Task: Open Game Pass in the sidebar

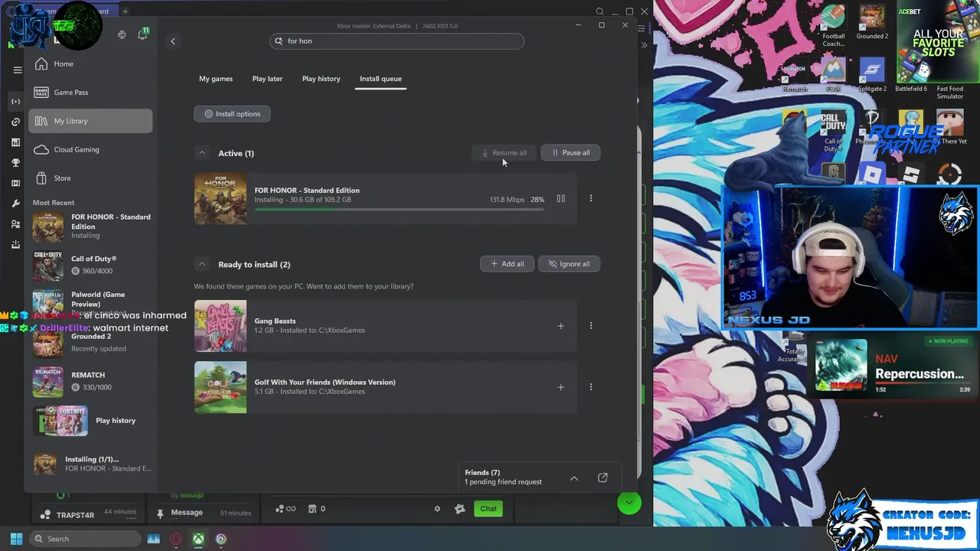Action: 90,92
